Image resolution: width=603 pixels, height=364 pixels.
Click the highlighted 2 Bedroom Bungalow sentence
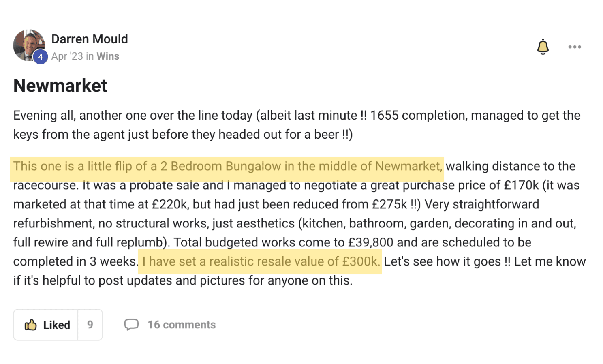tap(227, 166)
